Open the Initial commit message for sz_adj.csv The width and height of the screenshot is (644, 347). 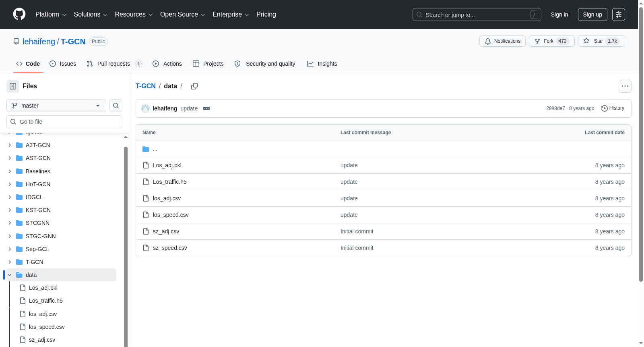[x=357, y=231]
